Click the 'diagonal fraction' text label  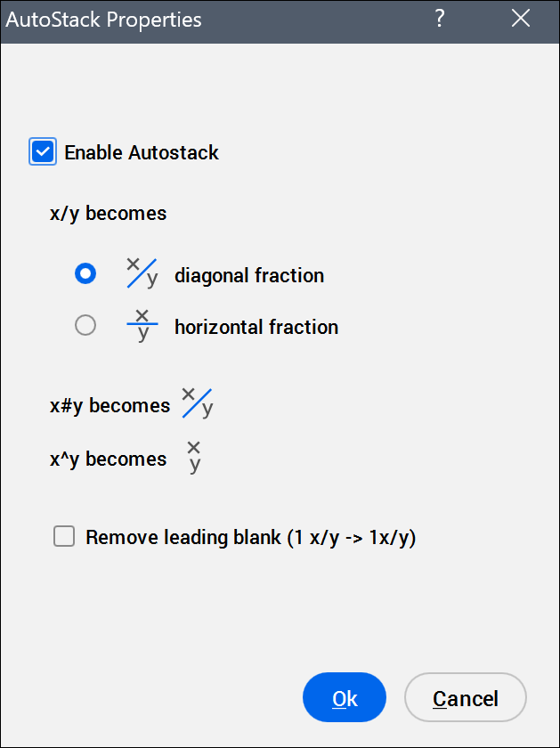point(249,275)
